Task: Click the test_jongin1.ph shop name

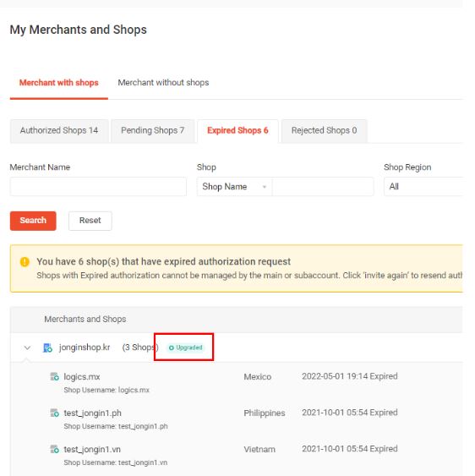Action: (93, 413)
